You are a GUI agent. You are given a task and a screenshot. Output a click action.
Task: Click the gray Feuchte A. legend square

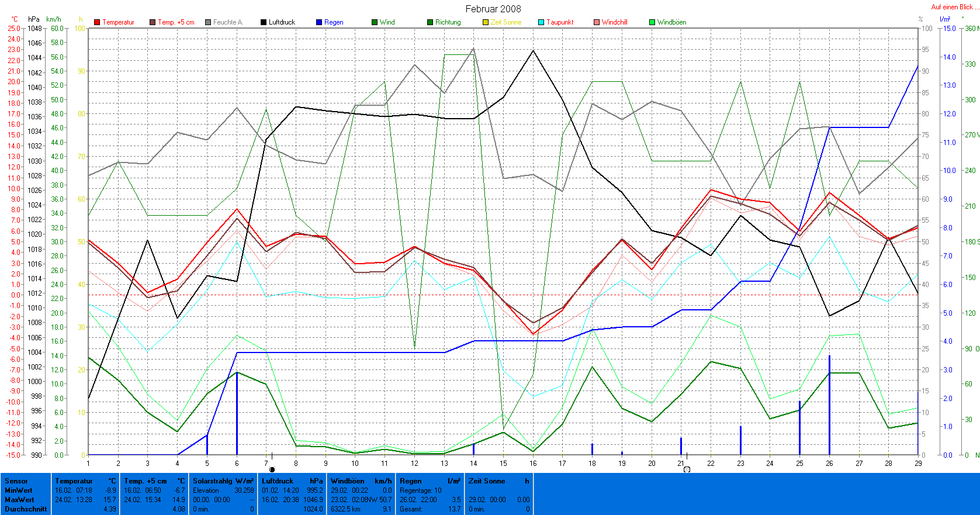pyautogui.click(x=208, y=22)
